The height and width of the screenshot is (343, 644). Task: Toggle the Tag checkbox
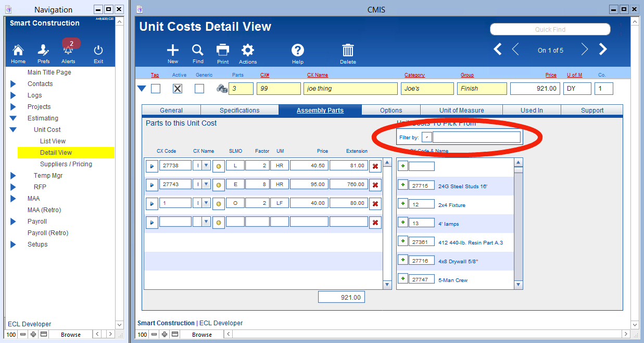pyautogui.click(x=156, y=89)
